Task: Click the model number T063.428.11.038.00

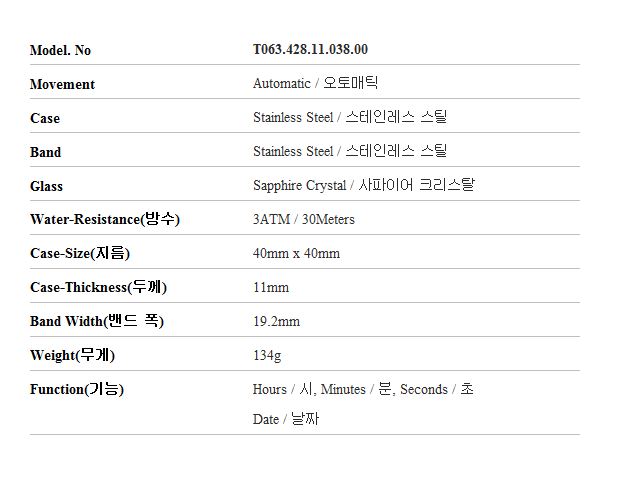Action: pyautogui.click(x=310, y=49)
